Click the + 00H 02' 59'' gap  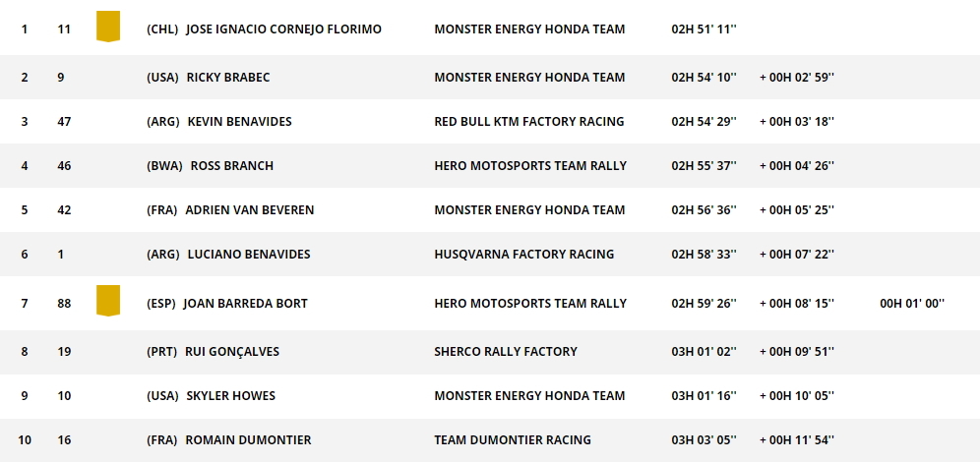[x=797, y=78]
